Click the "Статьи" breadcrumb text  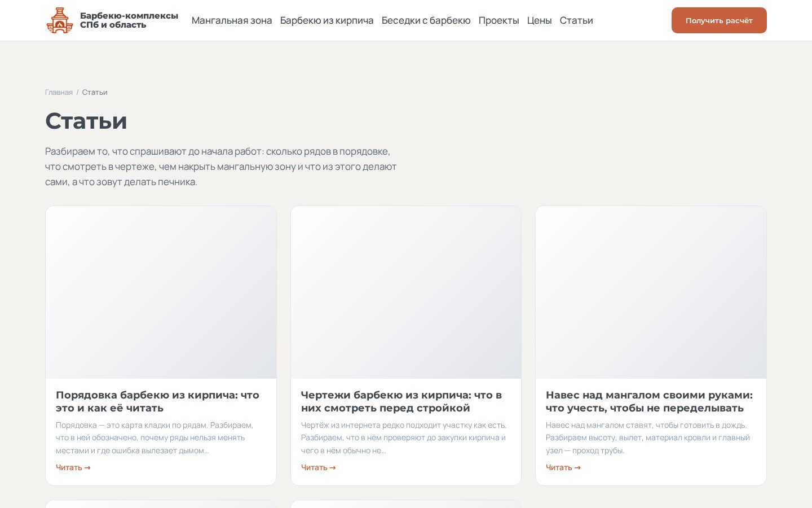click(x=95, y=92)
